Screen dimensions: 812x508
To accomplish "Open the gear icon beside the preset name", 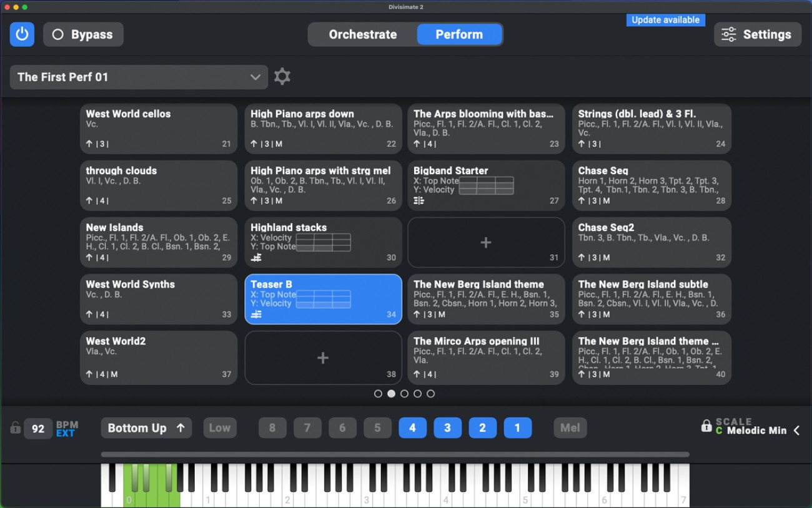I will coord(282,76).
